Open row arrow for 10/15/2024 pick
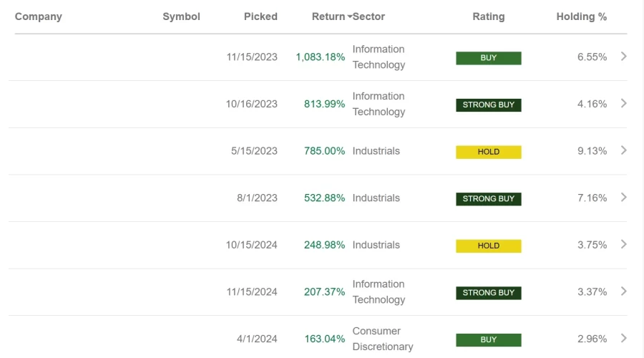644x358 pixels. (624, 244)
